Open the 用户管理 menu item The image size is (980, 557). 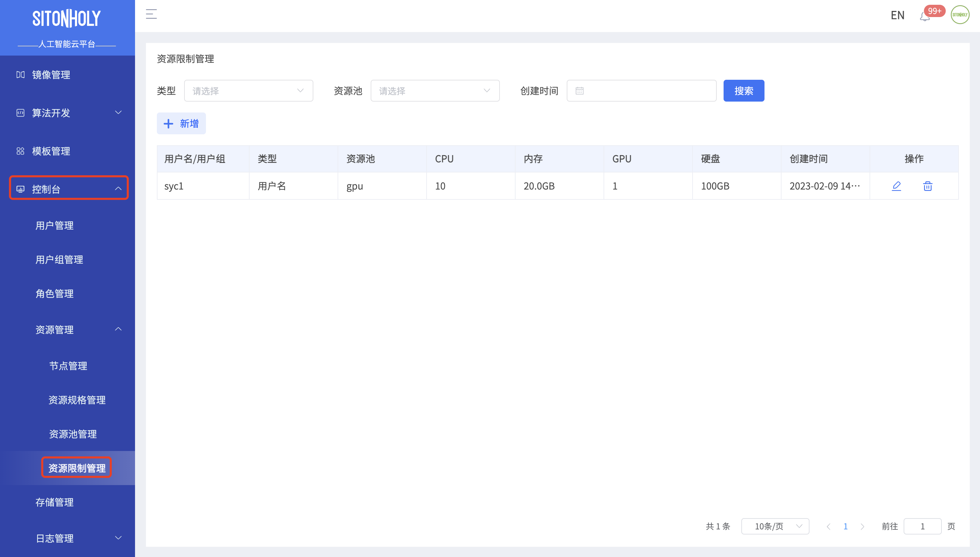(x=68, y=225)
